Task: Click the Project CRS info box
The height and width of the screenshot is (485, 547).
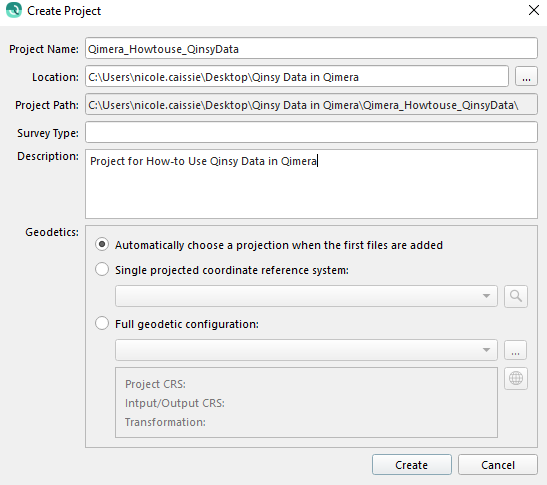Action: [306, 402]
